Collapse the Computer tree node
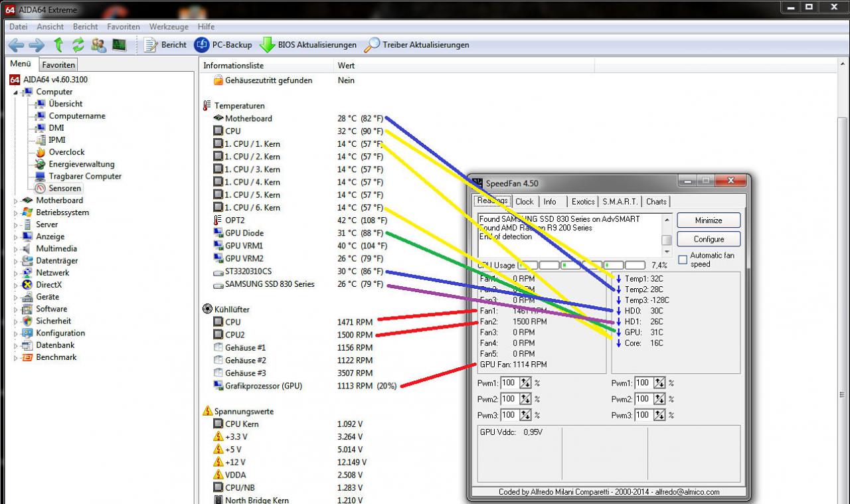Viewport: 850px width, 504px height. click(x=16, y=92)
